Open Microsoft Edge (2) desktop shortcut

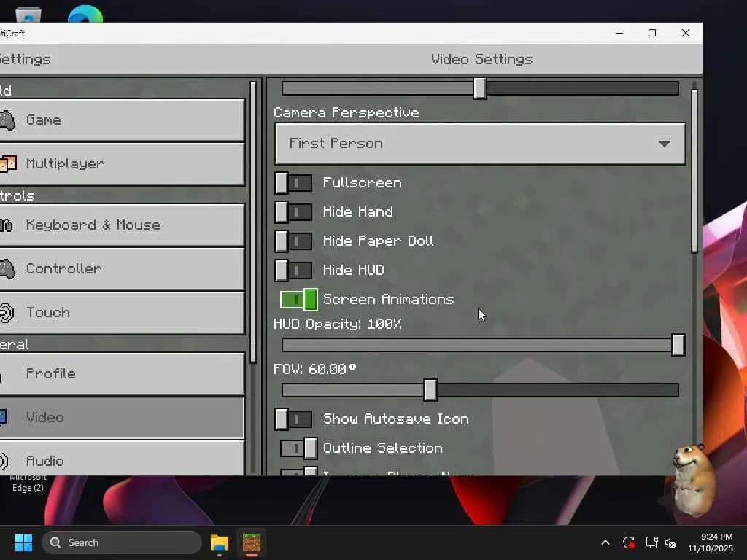pos(28,483)
